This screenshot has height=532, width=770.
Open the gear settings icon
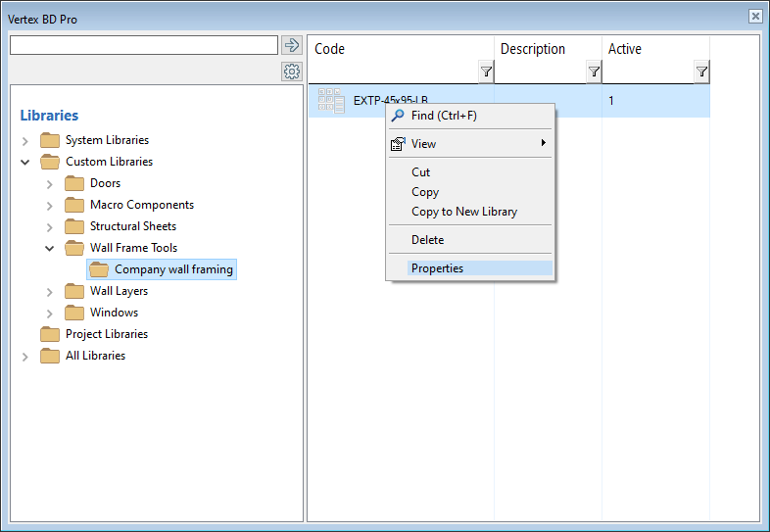point(291,72)
